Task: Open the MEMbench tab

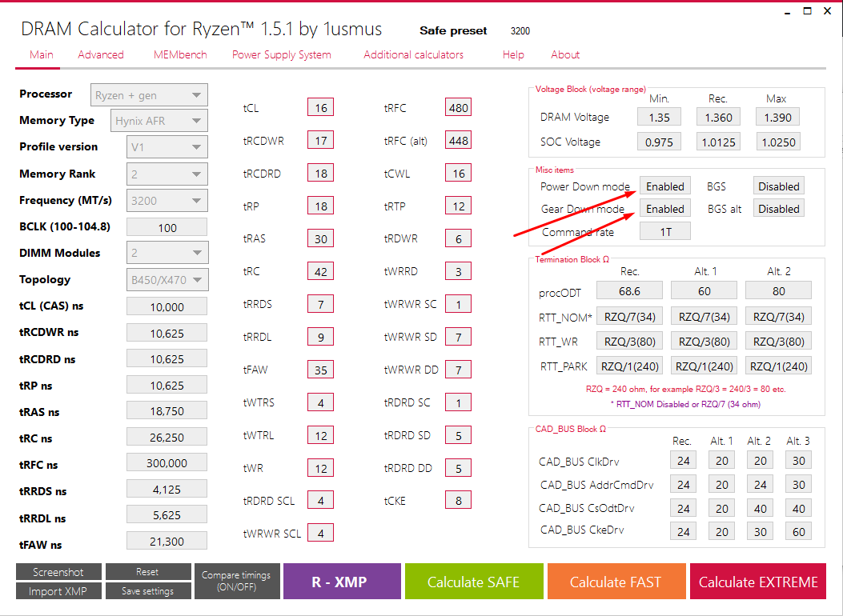Action: 180,54
